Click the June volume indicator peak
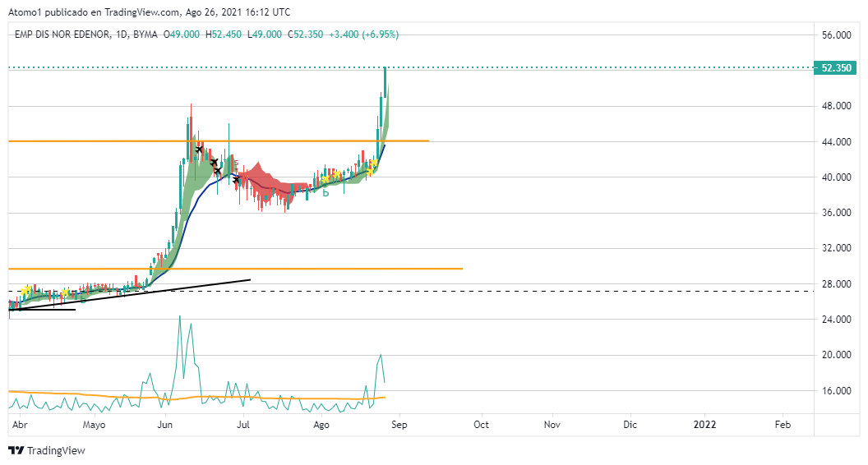This screenshot has width=868, height=465. click(x=179, y=317)
